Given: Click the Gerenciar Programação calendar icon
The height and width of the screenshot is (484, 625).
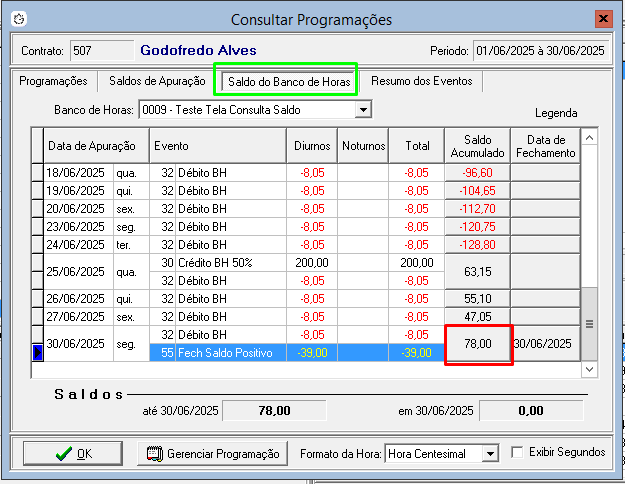Looking at the screenshot, I should click(x=154, y=454).
